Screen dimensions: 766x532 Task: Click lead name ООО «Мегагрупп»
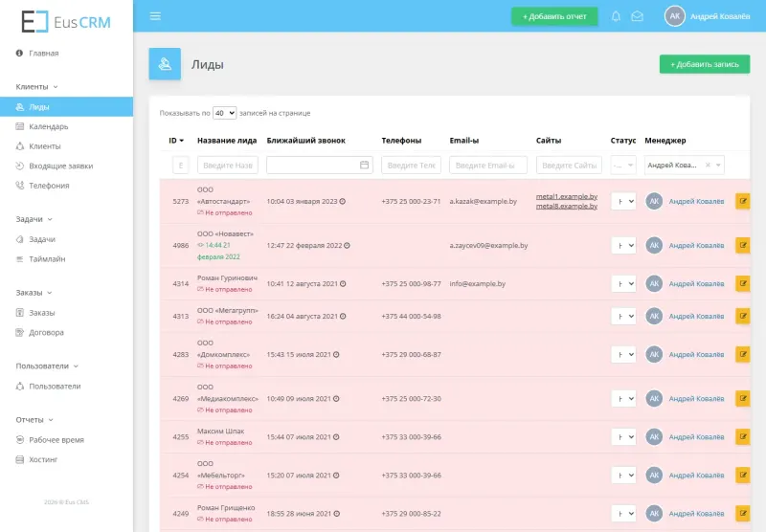click(228, 310)
